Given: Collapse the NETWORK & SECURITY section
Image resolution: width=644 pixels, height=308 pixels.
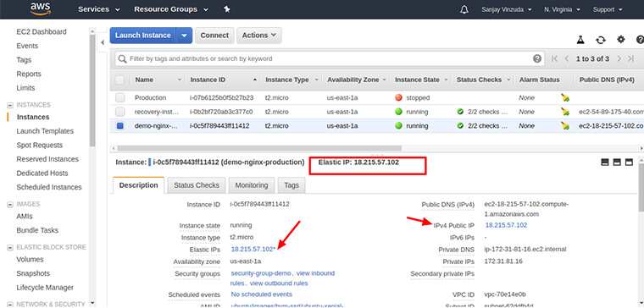Looking at the screenshot, I should [x=10, y=305].
